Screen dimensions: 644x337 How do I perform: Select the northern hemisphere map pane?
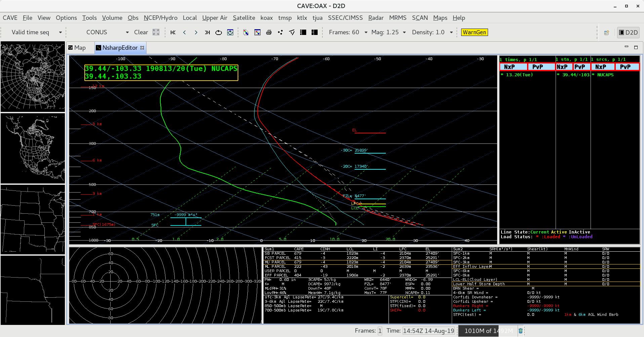(33, 77)
